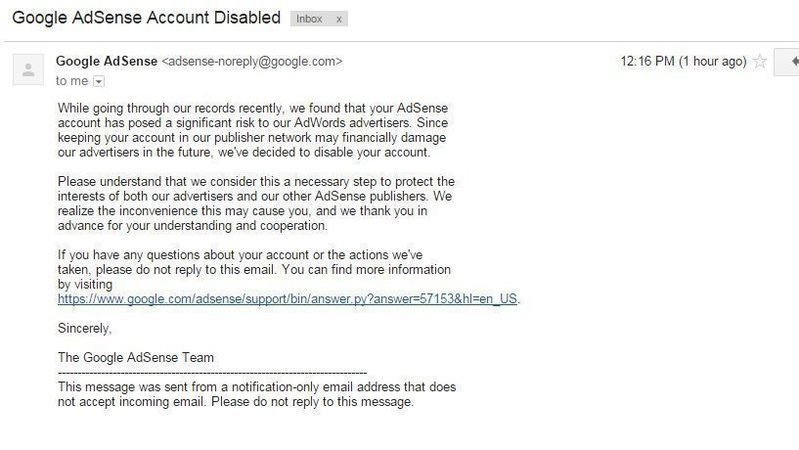Click the dashed separator line above footer

coord(212,371)
